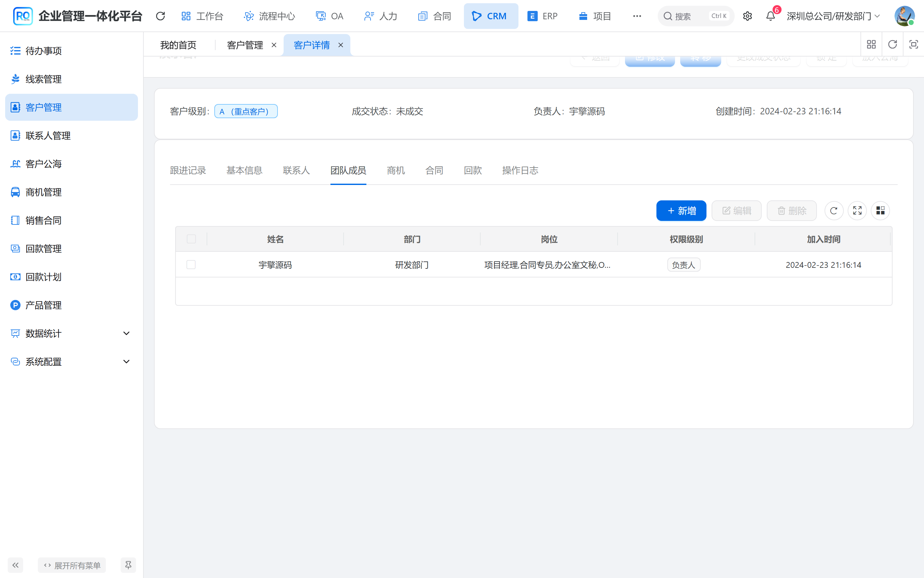The height and width of the screenshot is (578, 924).
Task: Open 待办事项 in the sidebar
Action: coord(72,51)
